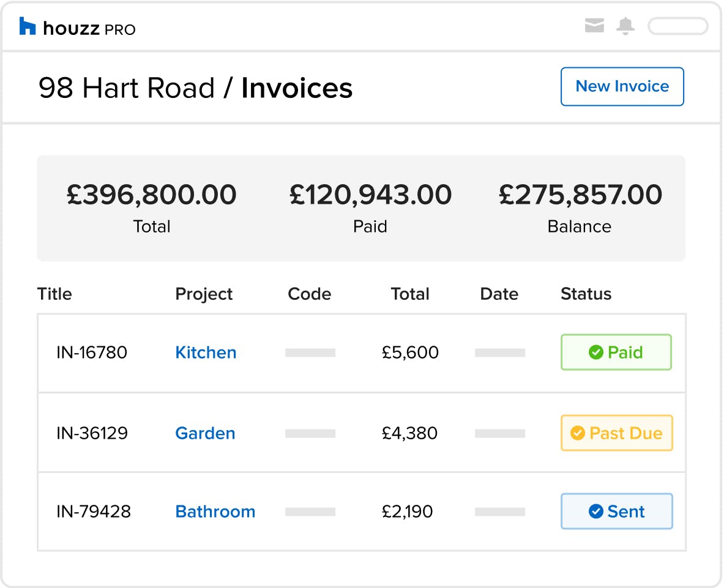
Task: Toggle the Paid status on invoice IN-16780
Action: (616, 352)
